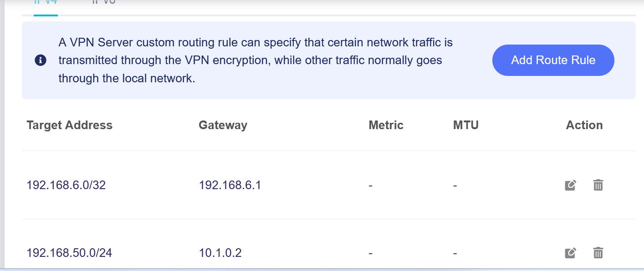Click the info icon beside routing rule description
This screenshot has width=644, height=271.
pyautogui.click(x=41, y=60)
